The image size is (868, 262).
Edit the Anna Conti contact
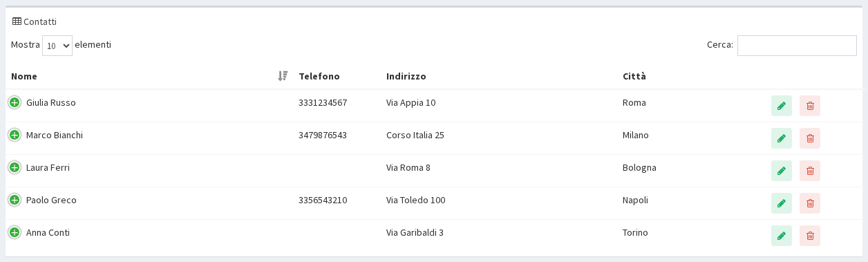point(782,236)
